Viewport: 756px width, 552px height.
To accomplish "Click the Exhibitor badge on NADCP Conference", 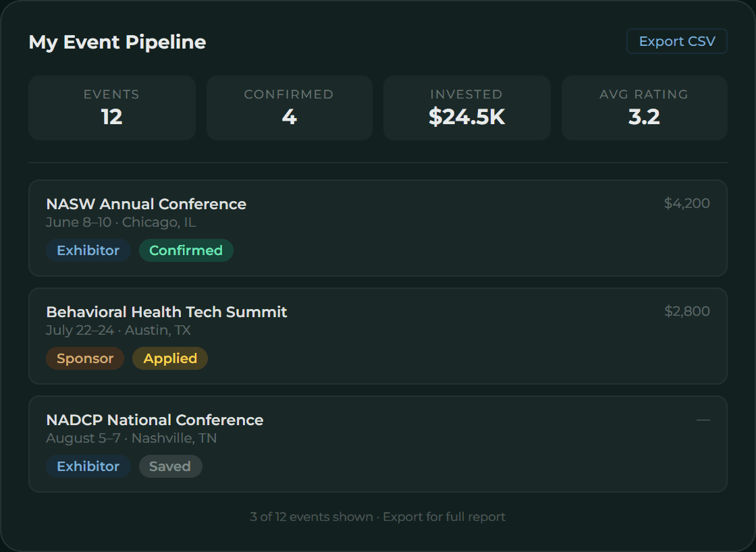I will [88, 466].
